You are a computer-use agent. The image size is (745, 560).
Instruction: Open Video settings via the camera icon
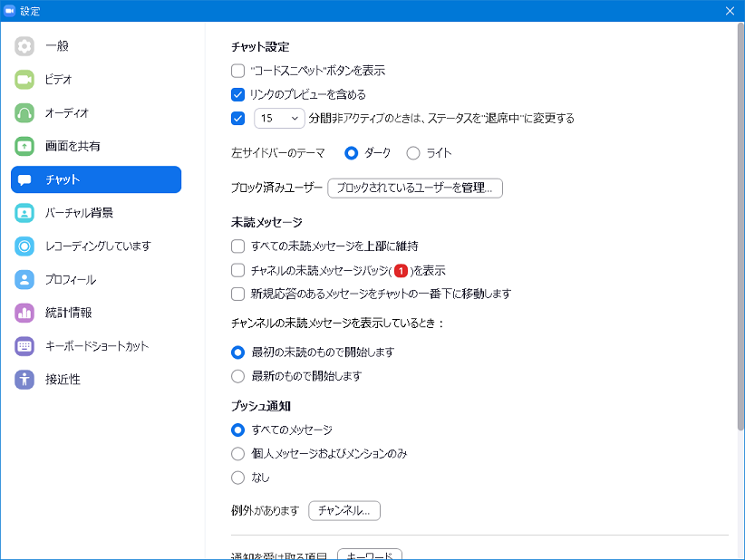click(24, 80)
